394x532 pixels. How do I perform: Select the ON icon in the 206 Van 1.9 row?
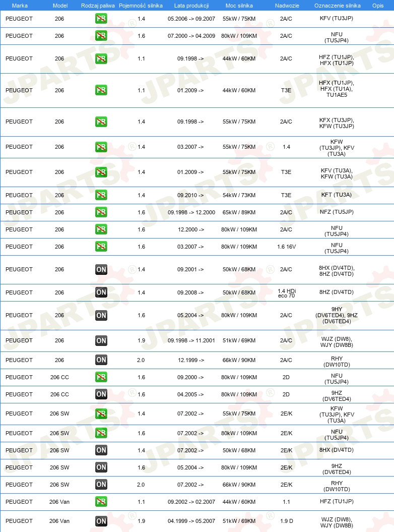click(101, 521)
